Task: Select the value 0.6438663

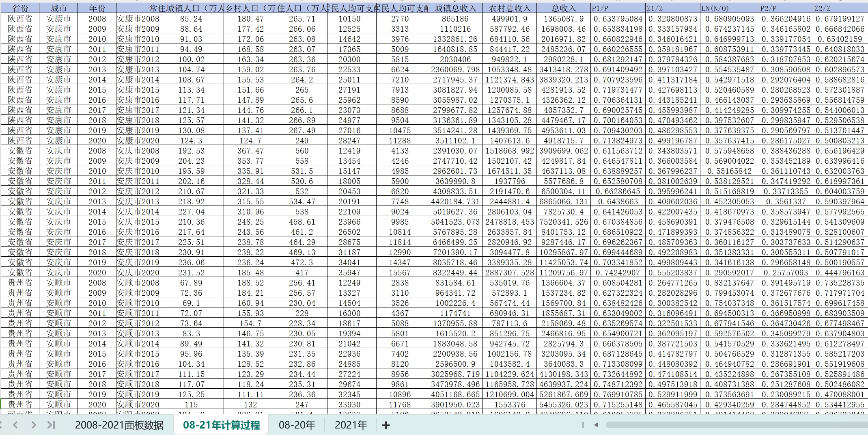Action: (618, 201)
